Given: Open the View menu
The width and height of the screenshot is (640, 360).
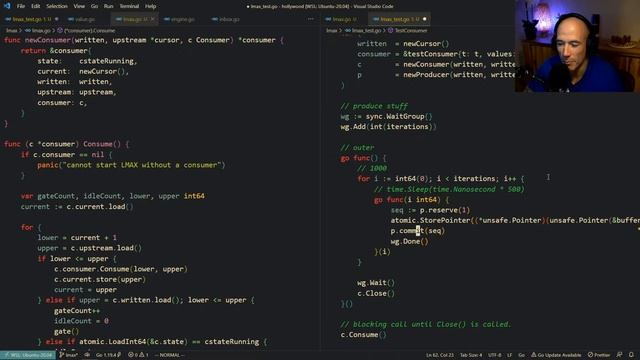Looking at the screenshot, I should pyautogui.click(x=79, y=6).
